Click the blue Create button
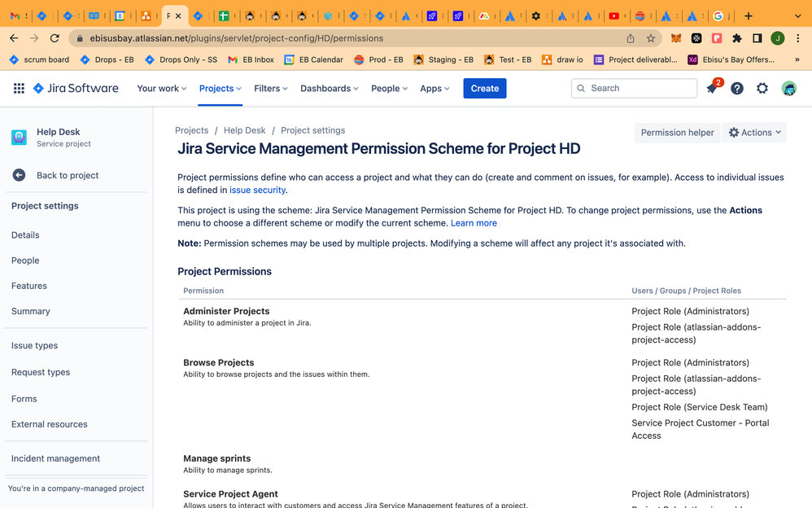 click(484, 89)
